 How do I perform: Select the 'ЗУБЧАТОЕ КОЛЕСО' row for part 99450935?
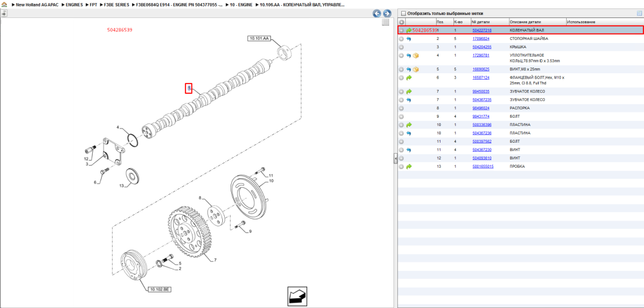pyautogui.click(x=520, y=91)
